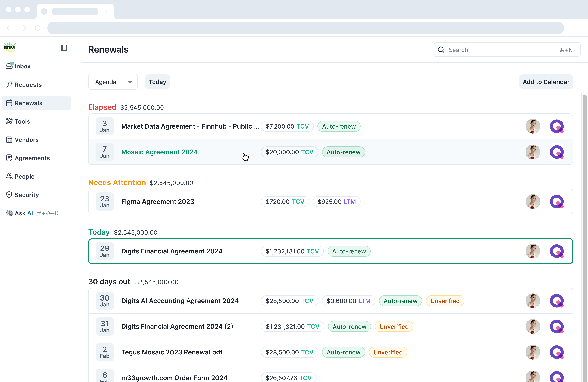This screenshot has height=382, width=588.
Task: Navigate to Agreements page
Action: [x=32, y=158]
